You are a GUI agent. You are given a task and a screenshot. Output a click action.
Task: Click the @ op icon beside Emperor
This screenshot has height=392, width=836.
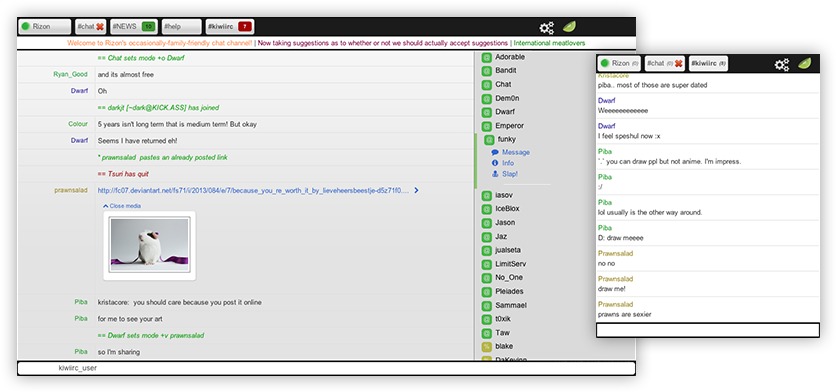coord(486,126)
